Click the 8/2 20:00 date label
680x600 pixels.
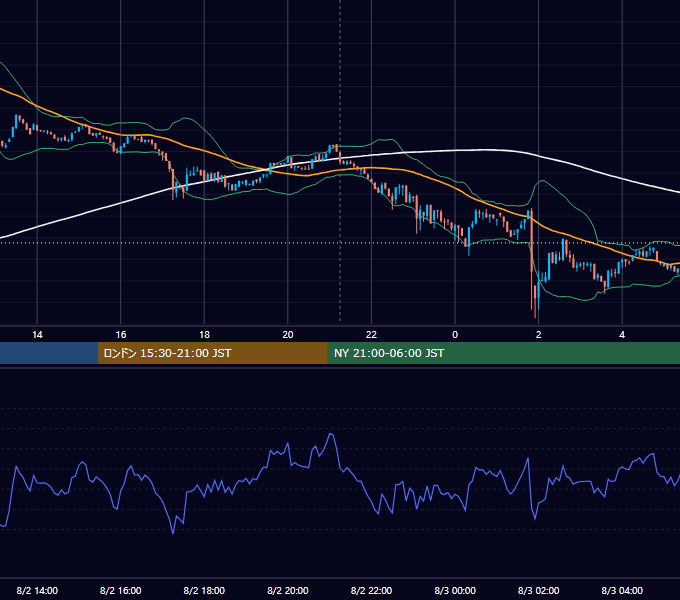pyautogui.click(x=288, y=590)
